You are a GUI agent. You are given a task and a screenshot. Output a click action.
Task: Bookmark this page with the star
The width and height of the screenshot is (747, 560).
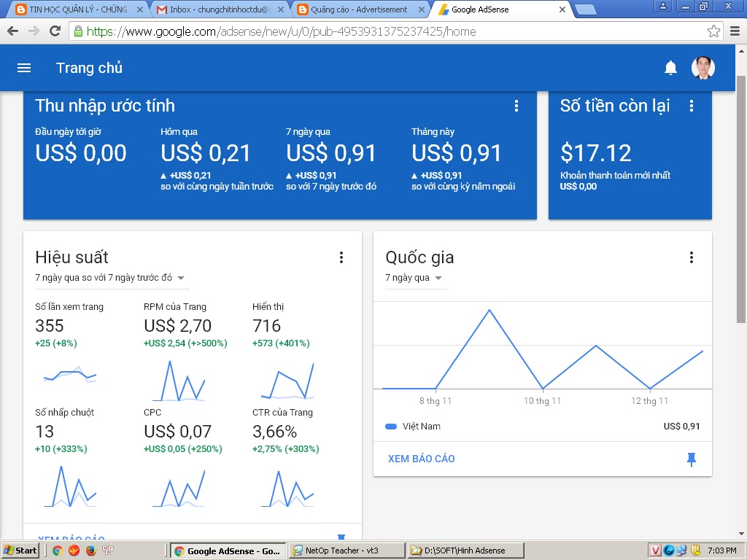click(x=713, y=31)
